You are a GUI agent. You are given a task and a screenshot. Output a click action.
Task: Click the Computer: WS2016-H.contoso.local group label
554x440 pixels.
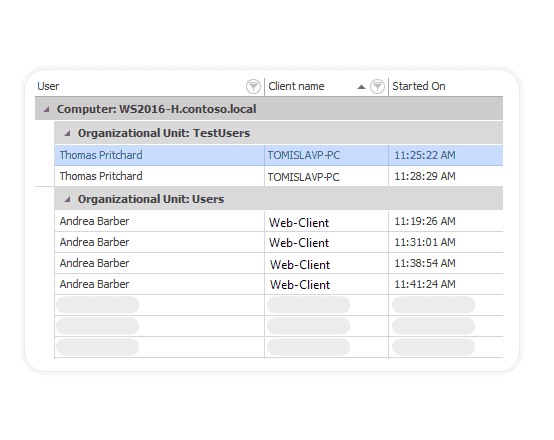click(157, 109)
